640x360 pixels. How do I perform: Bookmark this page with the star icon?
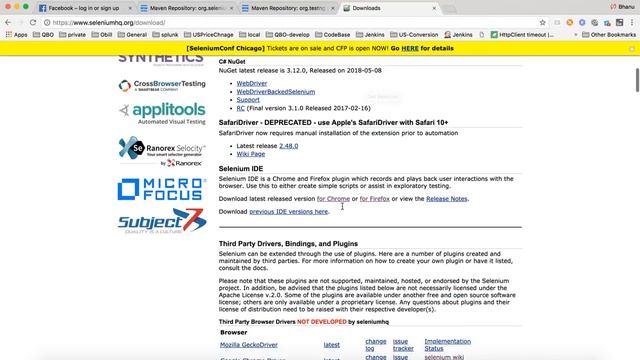pyautogui.click(x=542, y=22)
